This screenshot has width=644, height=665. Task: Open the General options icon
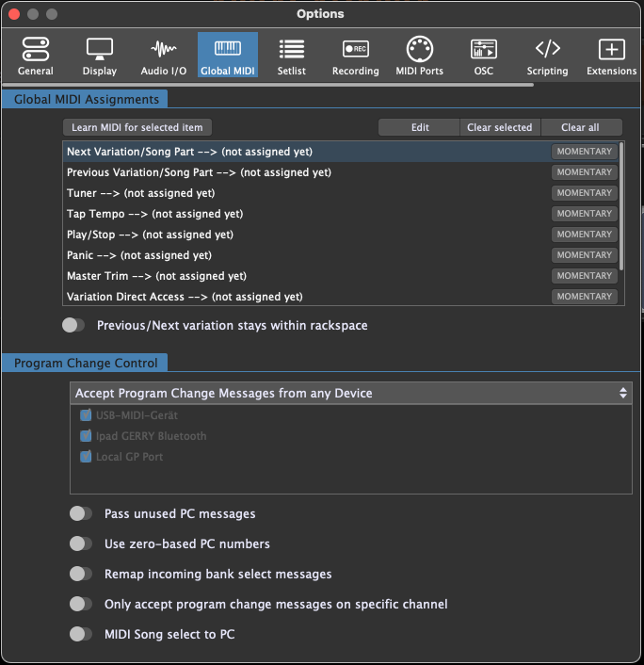(36, 57)
